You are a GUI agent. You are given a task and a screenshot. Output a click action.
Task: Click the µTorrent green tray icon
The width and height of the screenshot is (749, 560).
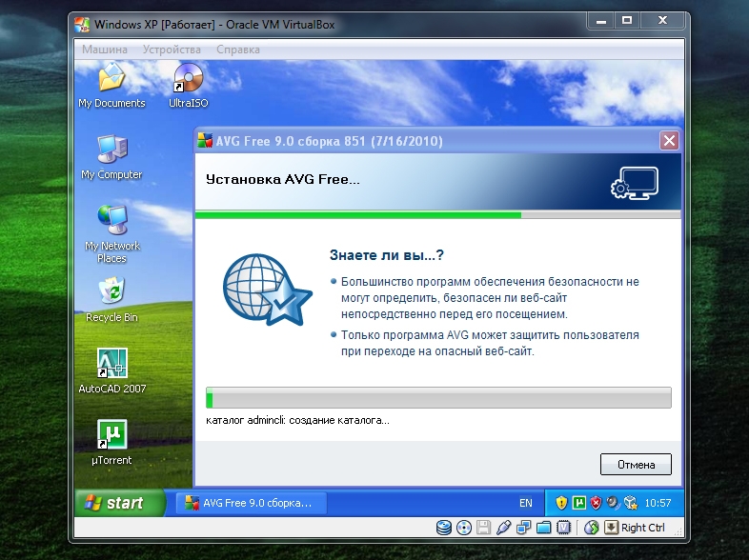coord(578,502)
